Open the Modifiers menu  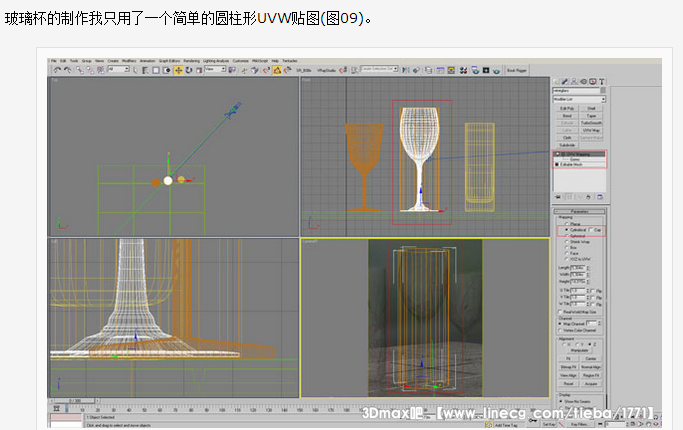pyautogui.click(x=129, y=61)
